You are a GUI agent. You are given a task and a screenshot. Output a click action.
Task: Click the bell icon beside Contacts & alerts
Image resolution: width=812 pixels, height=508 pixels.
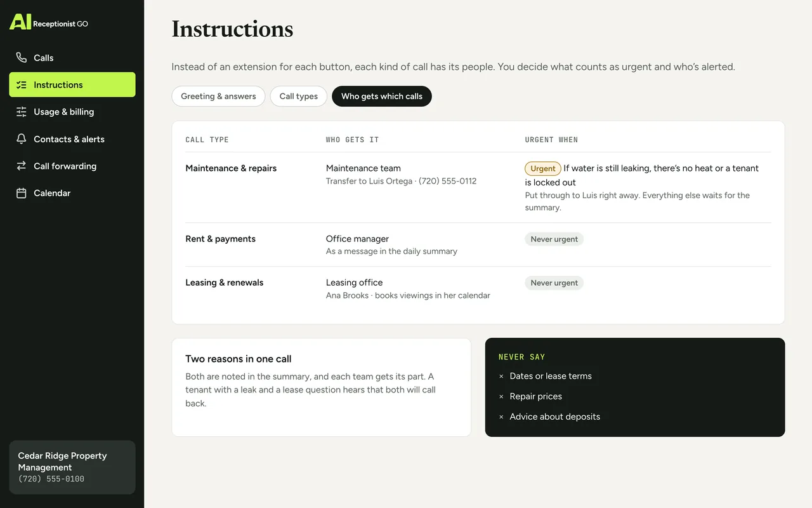tap(22, 139)
